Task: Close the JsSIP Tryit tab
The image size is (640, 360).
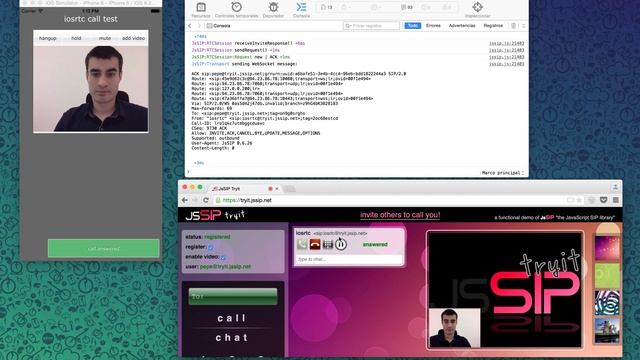Action: coord(277,189)
